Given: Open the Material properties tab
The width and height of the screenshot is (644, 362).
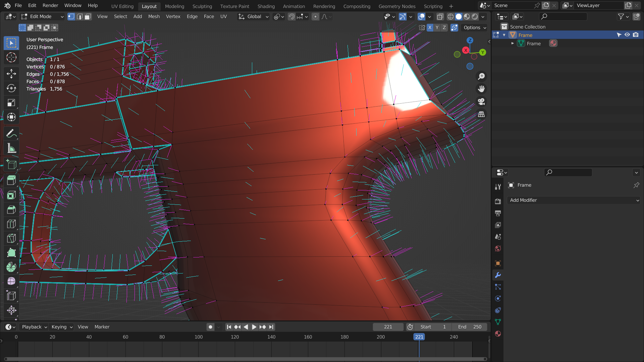Looking at the screenshot, I should point(498,334).
